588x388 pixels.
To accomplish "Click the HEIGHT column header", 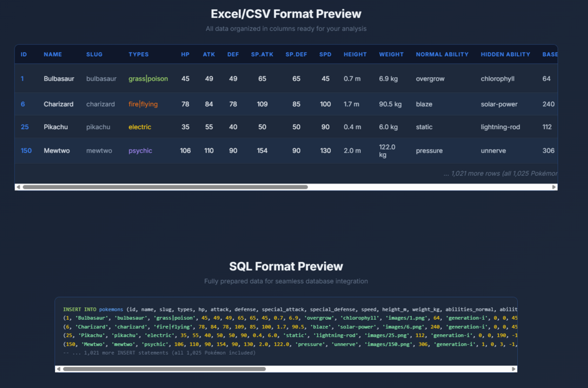I will tap(355, 54).
